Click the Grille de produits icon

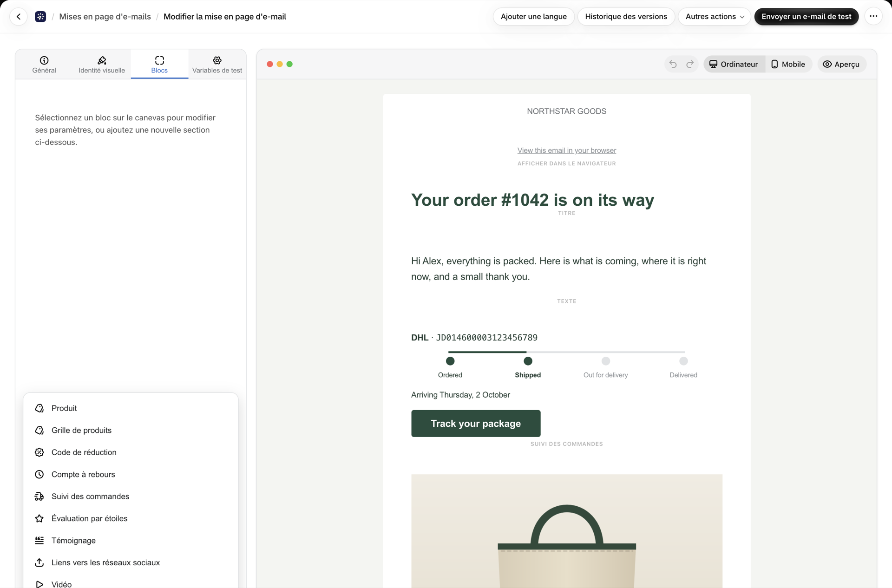[39, 430]
